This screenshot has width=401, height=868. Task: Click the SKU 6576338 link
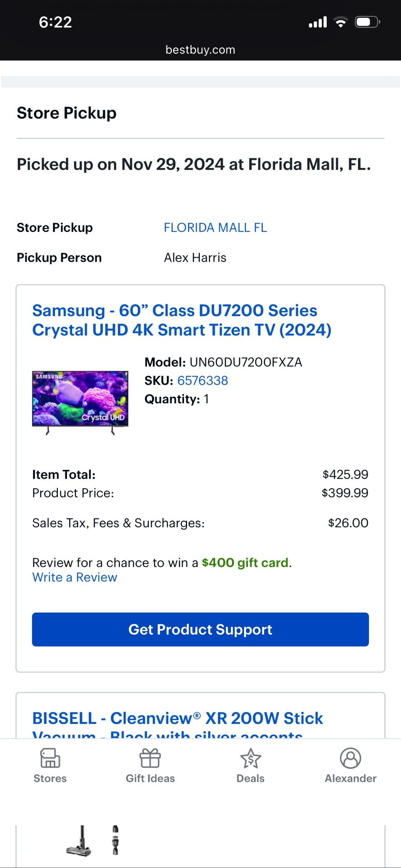pos(203,381)
